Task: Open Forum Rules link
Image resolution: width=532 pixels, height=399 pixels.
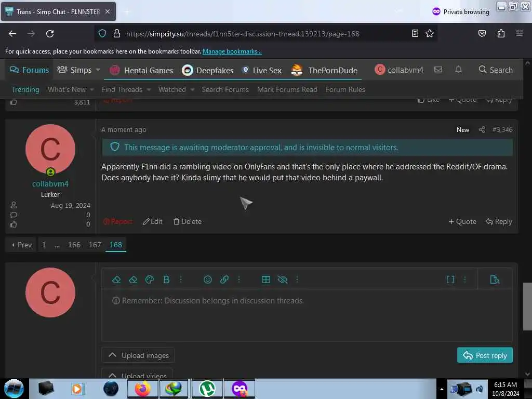Action: 345,89
